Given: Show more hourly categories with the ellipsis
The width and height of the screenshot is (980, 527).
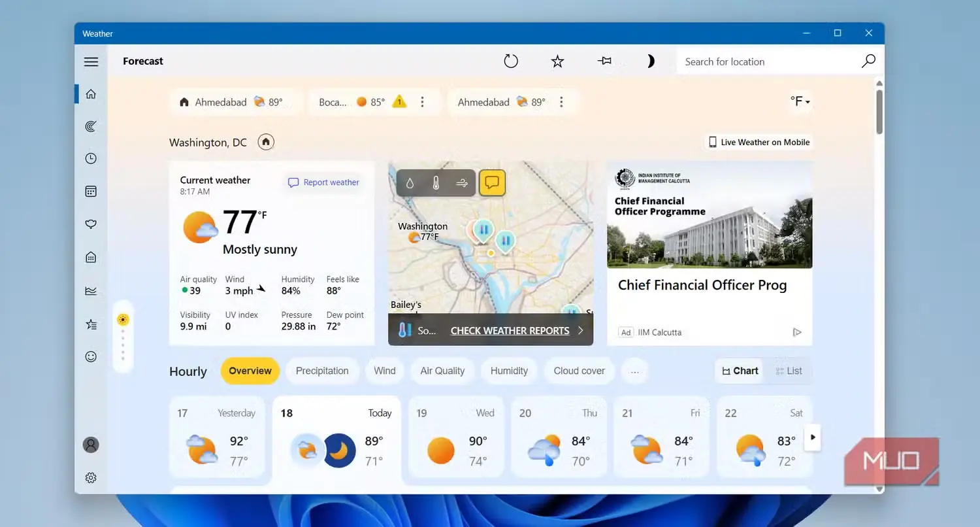Looking at the screenshot, I should point(634,371).
